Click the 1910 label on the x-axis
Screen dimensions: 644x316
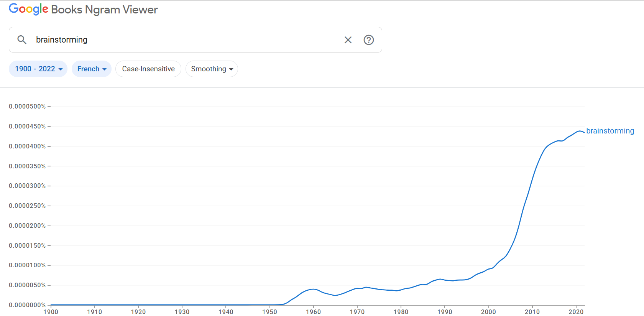pyautogui.click(x=95, y=312)
